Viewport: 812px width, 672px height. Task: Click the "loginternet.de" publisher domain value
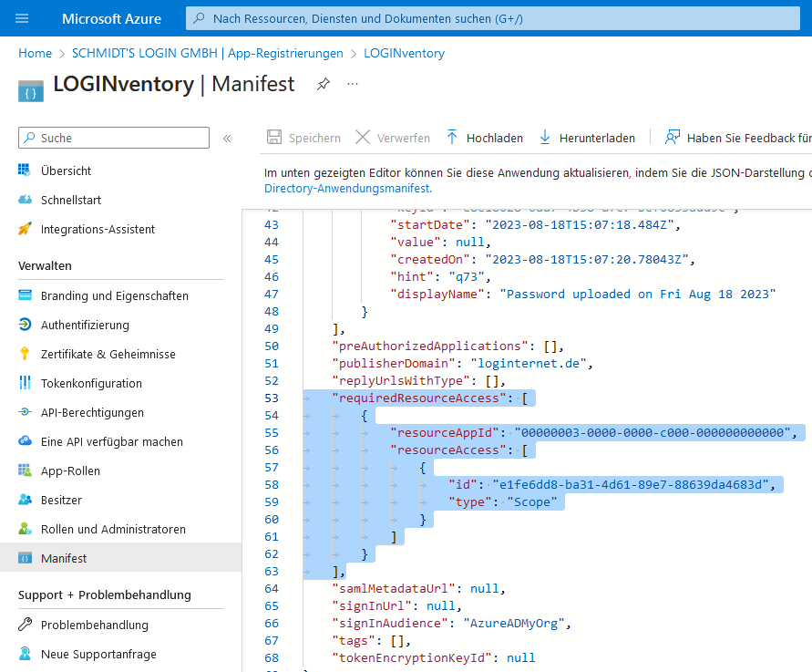click(x=529, y=363)
